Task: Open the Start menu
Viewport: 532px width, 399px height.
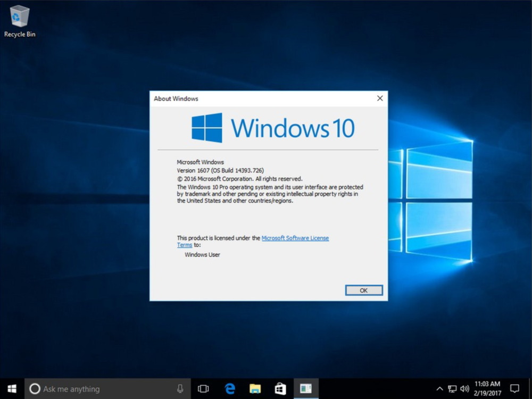Action: [x=12, y=389]
